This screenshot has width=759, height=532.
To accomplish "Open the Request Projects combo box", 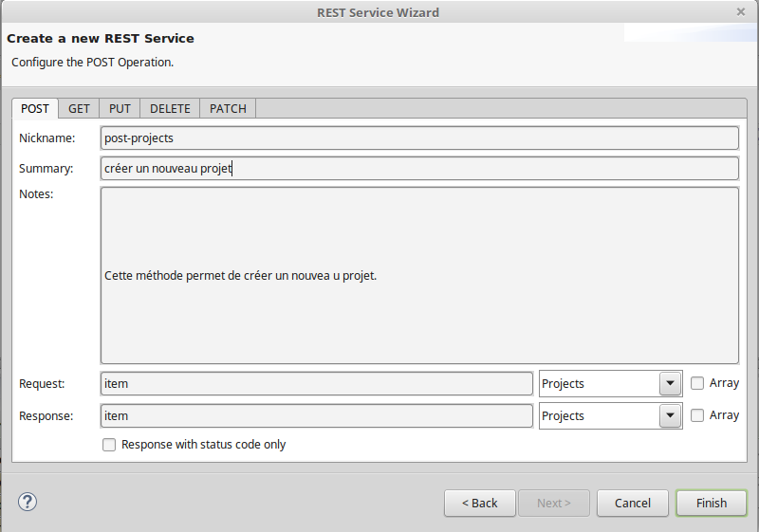I will (610, 383).
